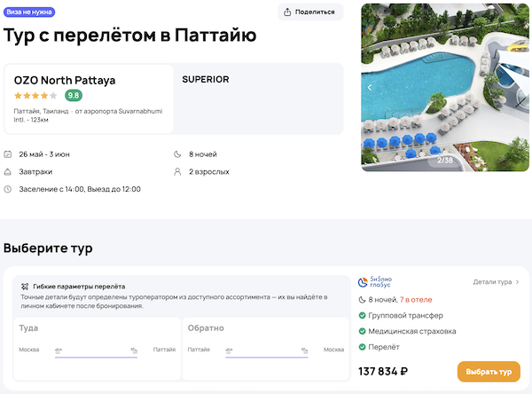Click the meal icon beside Завтраки
Image resolution: width=532 pixels, height=394 pixels.
(8, 172)
